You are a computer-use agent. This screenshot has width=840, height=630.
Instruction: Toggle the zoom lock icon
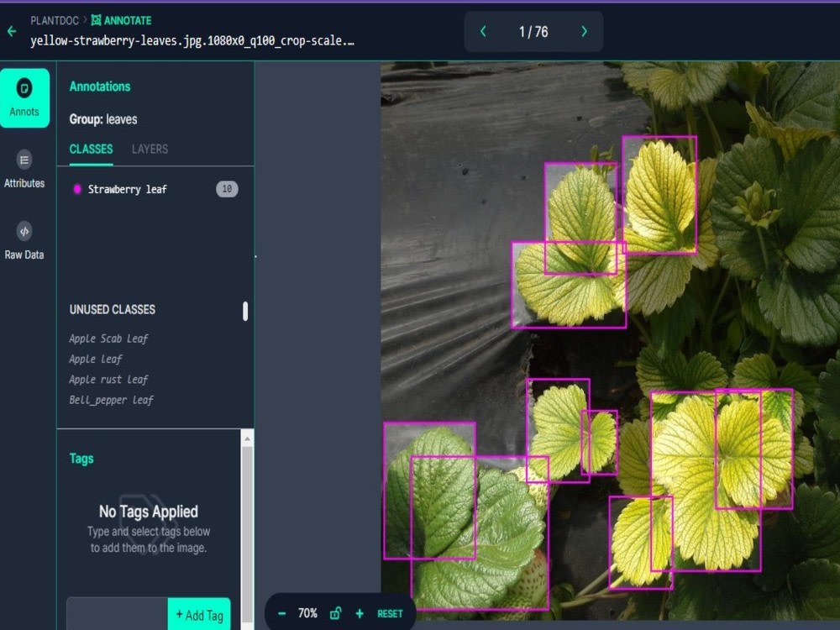click(336, 613)
